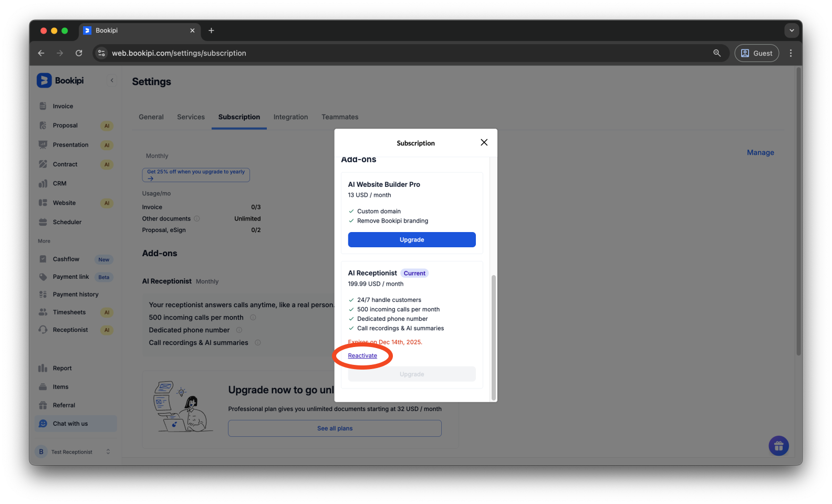Open the Chat with us smiley icon
832x504 pixels.
point(43,424)
